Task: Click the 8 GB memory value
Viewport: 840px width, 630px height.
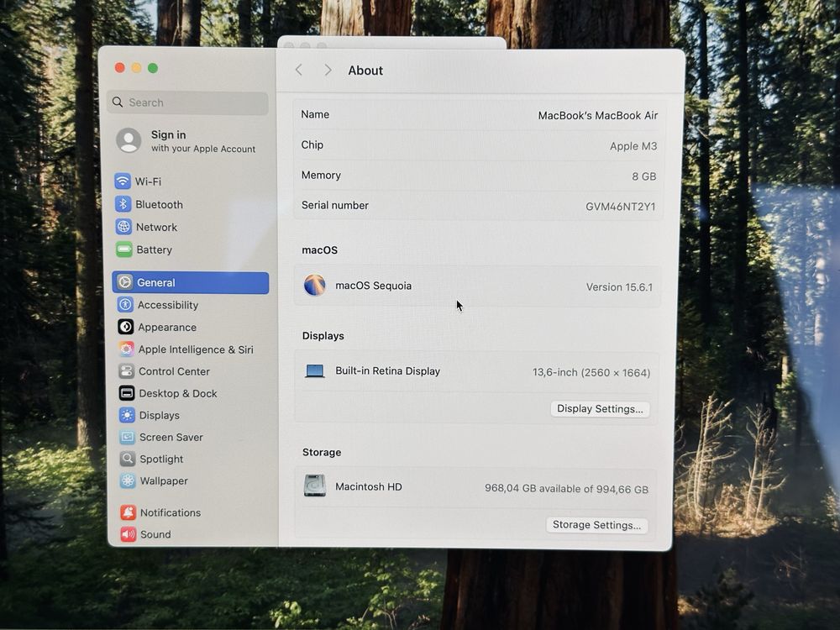Action: click(644, 176)
